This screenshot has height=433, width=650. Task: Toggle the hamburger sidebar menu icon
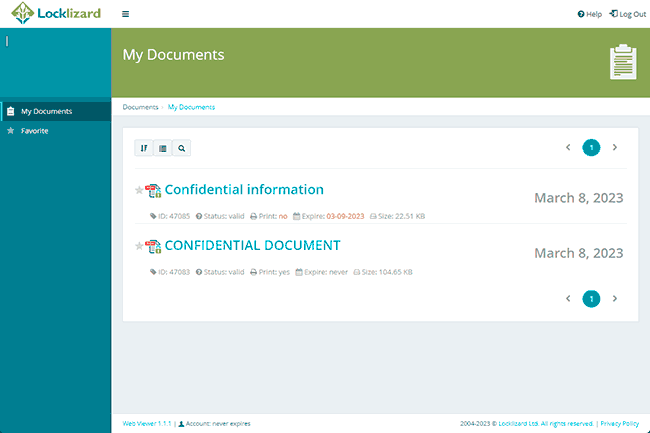click(x=125, y=14)
